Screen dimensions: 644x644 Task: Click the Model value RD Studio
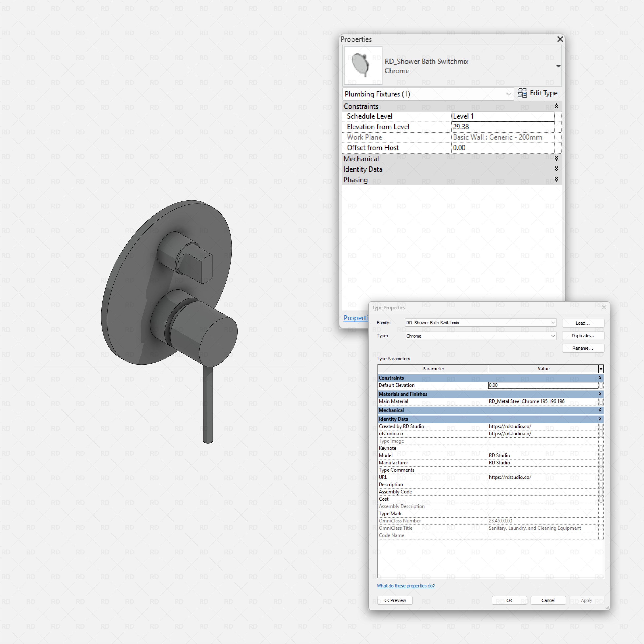pos(543,455)
